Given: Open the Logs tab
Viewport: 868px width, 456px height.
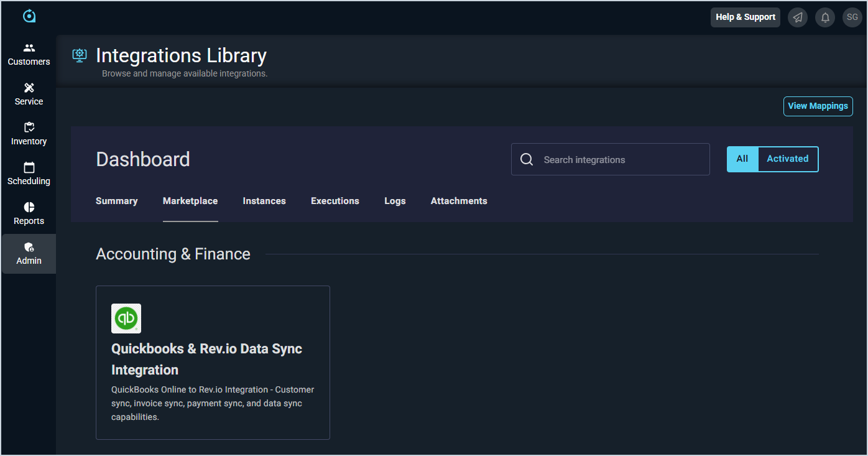Looking at the screenshot, I should click(395, 201).
